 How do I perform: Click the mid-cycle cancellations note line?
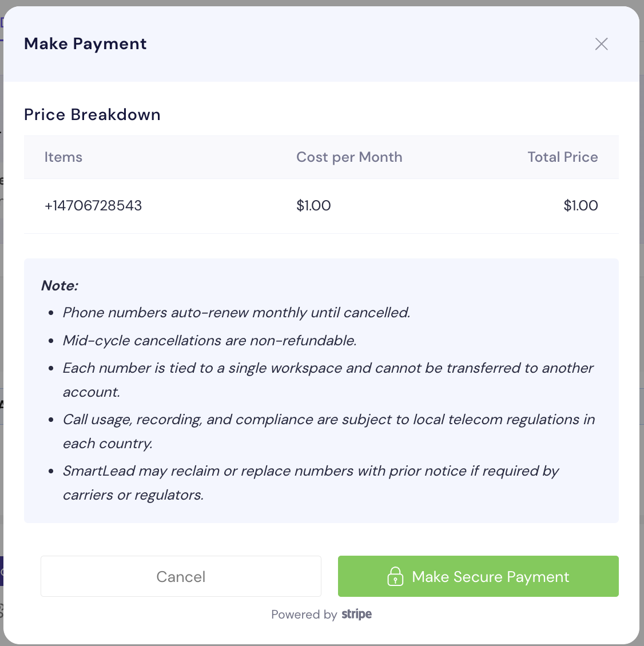click(209, 341)
